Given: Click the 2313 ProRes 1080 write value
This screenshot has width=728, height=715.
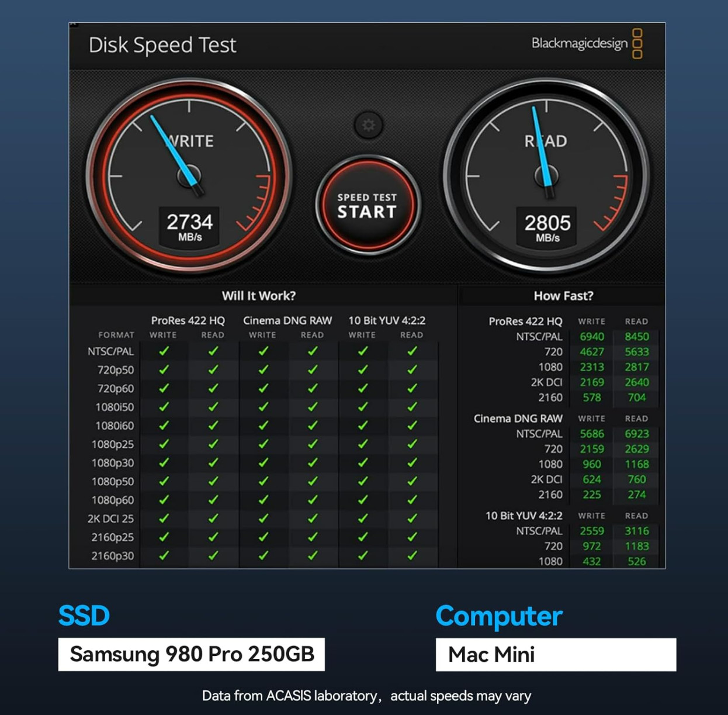Looking at the screenshot, I should [x=592, y=367].
